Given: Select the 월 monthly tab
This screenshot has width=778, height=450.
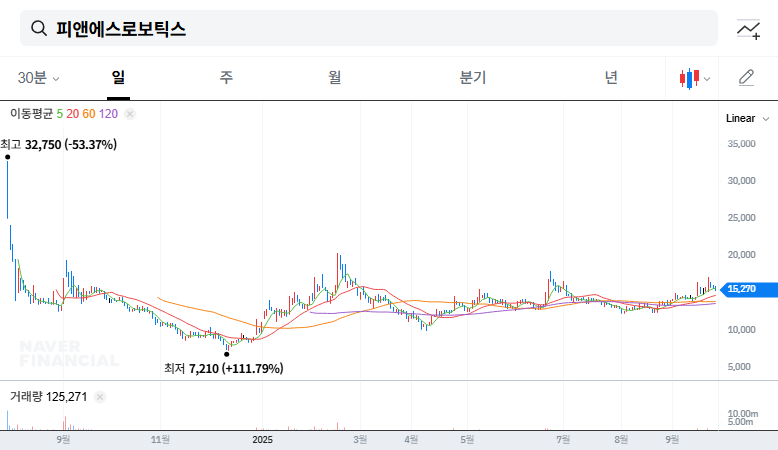Looking at the screenshot, I should pos(335,78).
